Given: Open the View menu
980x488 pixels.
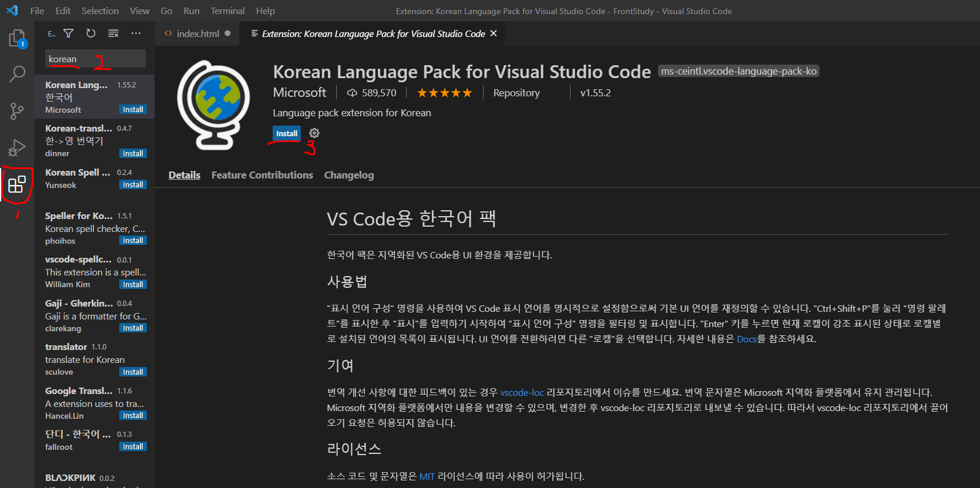Looking at the screenshot, I should tap(139, 11).
